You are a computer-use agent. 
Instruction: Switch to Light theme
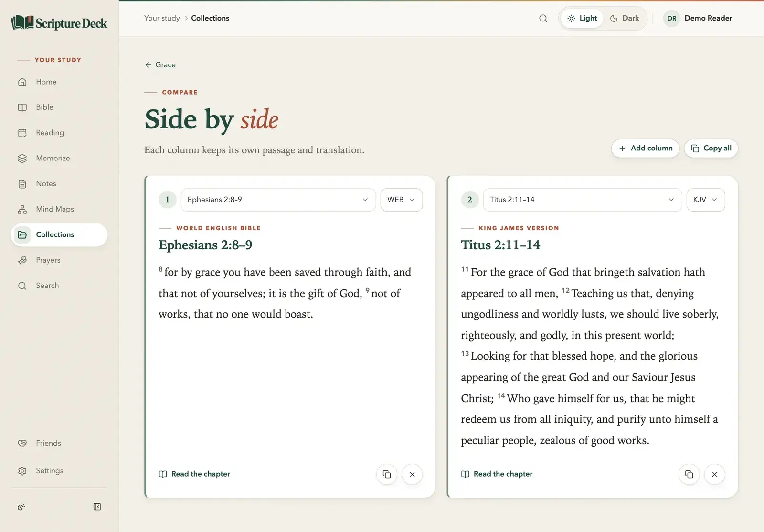click(582, 18)
